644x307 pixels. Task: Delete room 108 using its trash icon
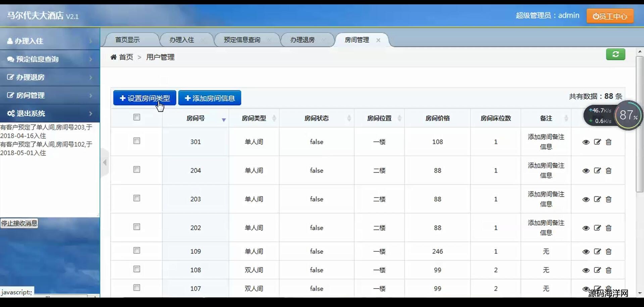click(608, 270)
